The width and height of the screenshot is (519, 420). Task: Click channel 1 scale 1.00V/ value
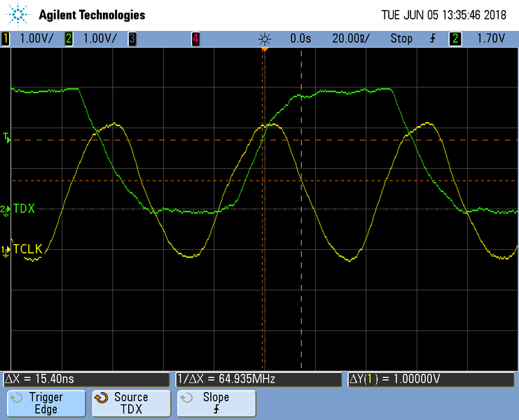point(36,38)
